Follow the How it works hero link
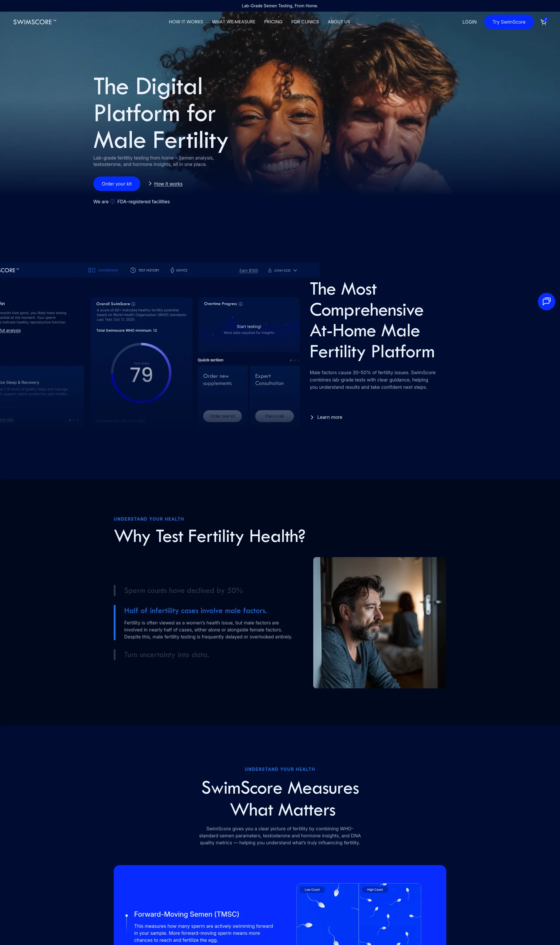 coord(168,184)
